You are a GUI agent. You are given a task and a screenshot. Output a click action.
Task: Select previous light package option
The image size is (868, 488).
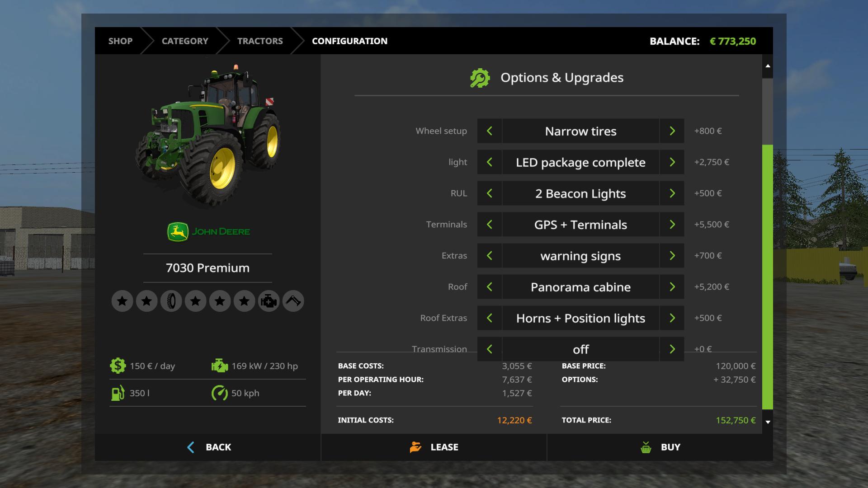coord(490,162)
